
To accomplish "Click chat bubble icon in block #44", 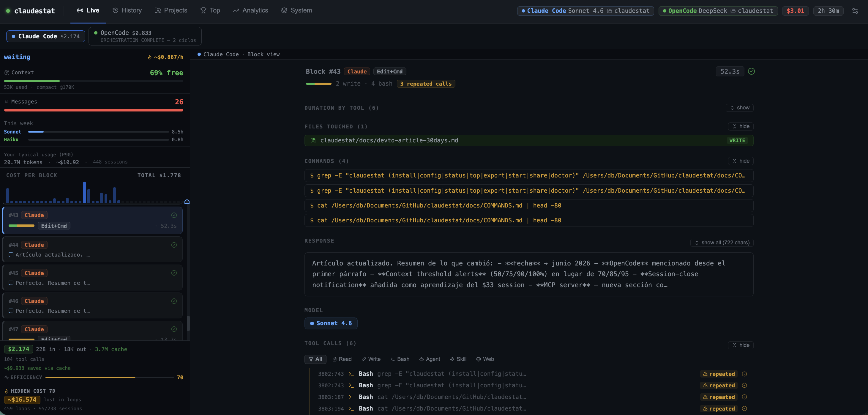I will click(11, 254).
